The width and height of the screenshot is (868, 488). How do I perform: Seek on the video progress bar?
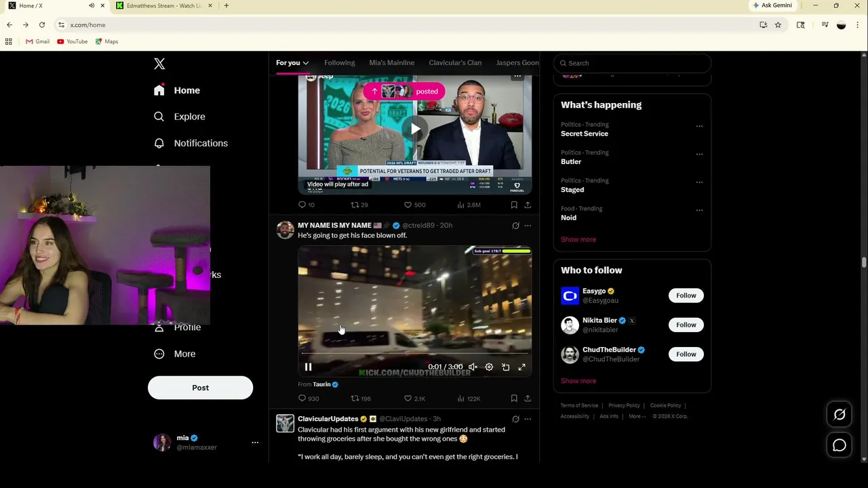coord(415,354)
